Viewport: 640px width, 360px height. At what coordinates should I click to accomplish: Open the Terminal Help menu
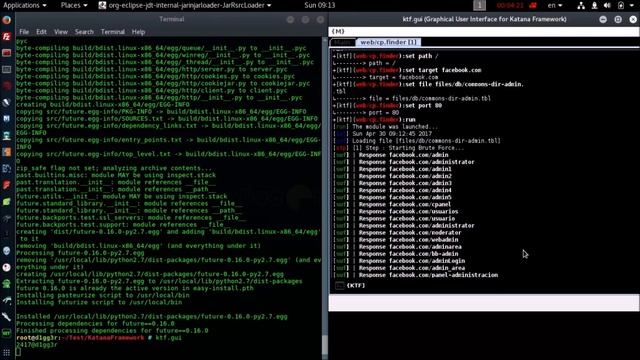pos(138,32)
